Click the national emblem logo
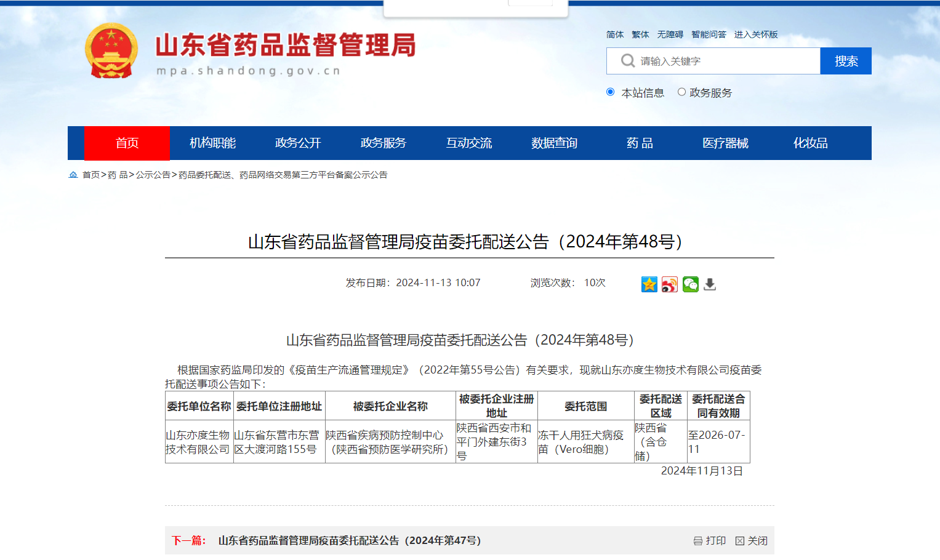 point(111,52)
